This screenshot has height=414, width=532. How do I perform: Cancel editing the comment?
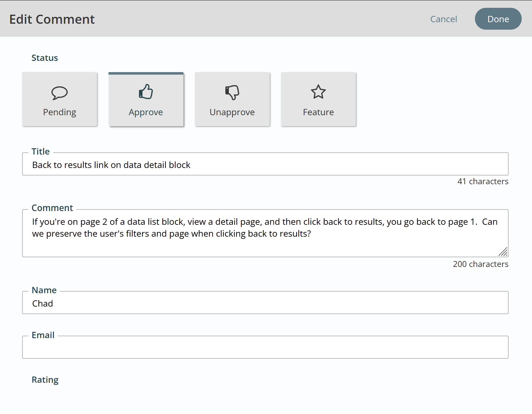pyautogui.click(x=443, y=19)
